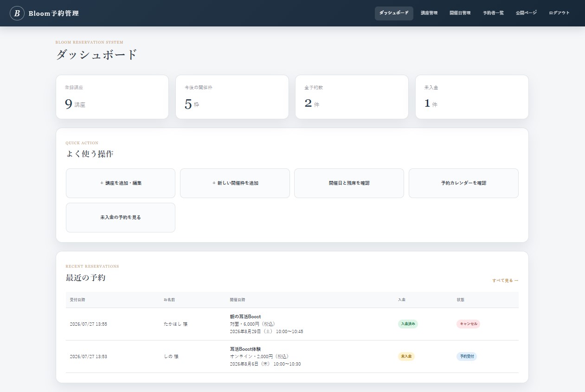Image resolution: width=585 pixels, height=392 pixels.
Task: Click the timestamp 2026/07/27 13:55
Action: [88, 324]
